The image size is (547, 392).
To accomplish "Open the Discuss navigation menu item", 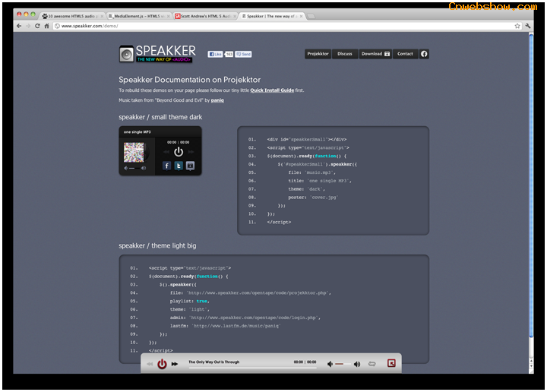I will click(x=345, y=54).
